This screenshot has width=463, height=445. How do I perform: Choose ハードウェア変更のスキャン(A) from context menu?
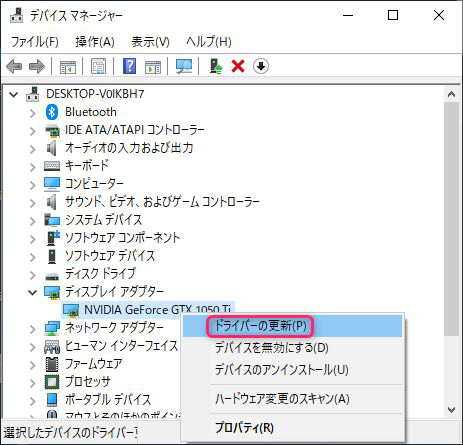292,399
